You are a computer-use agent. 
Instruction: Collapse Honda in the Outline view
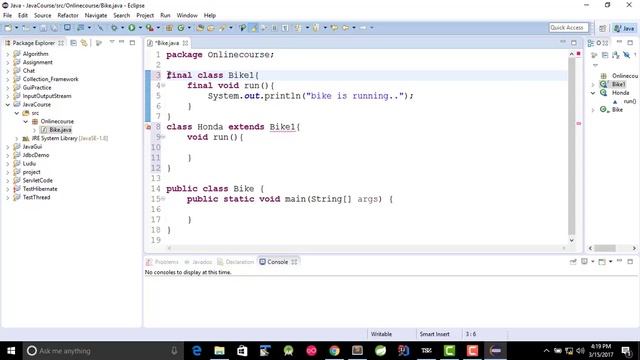(x=593, y=93)
